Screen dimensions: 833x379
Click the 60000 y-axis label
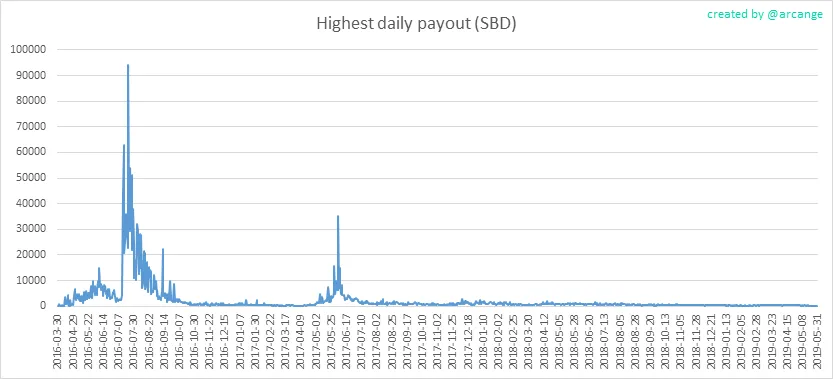[x=31, y=152]
